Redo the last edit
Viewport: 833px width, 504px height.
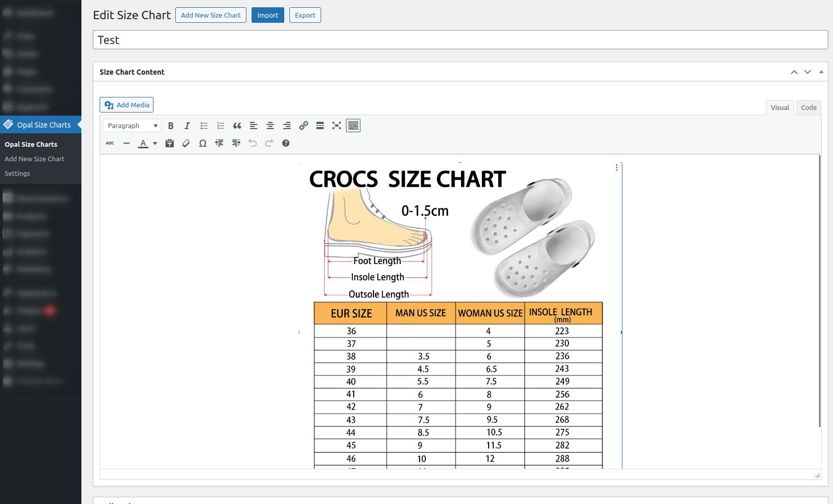tap(269, 143)
